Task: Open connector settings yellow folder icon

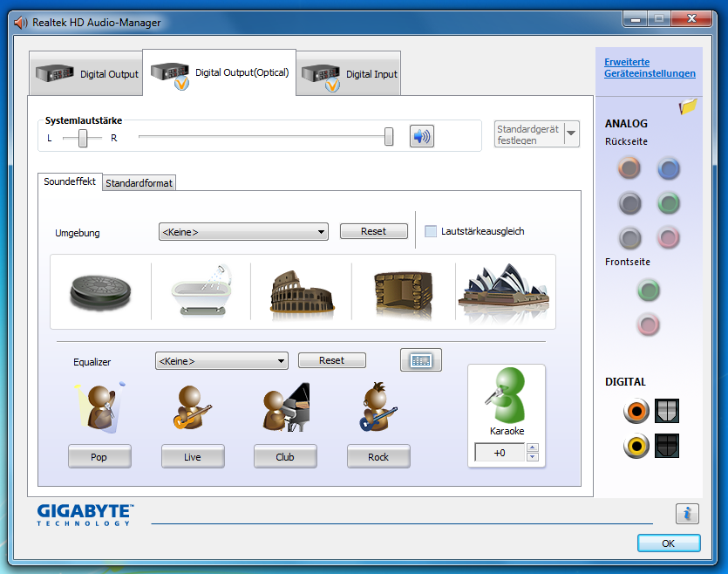Action: point(688,106)
